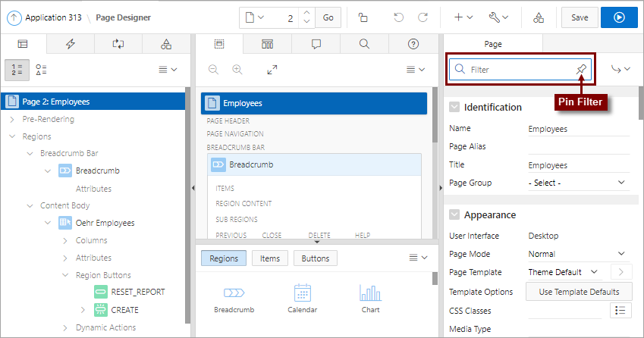This screenshot has width=644, height=338.
Task: Increment the page number stepper up
Action: pos(306,13)
